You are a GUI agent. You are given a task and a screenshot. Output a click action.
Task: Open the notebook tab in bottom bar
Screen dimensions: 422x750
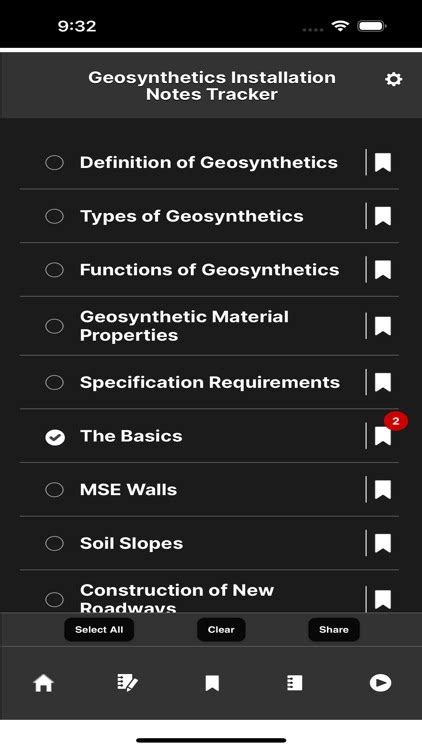point(294,683)
